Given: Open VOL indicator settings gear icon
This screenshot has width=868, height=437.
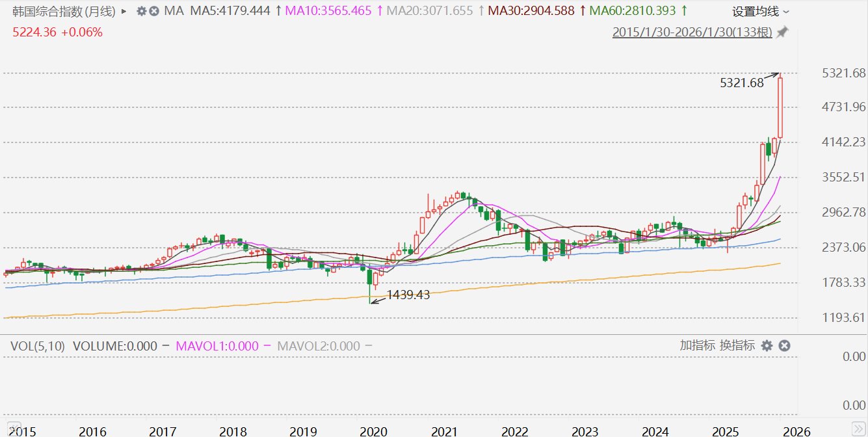Looking at the screenshot, I should [767, 346].
